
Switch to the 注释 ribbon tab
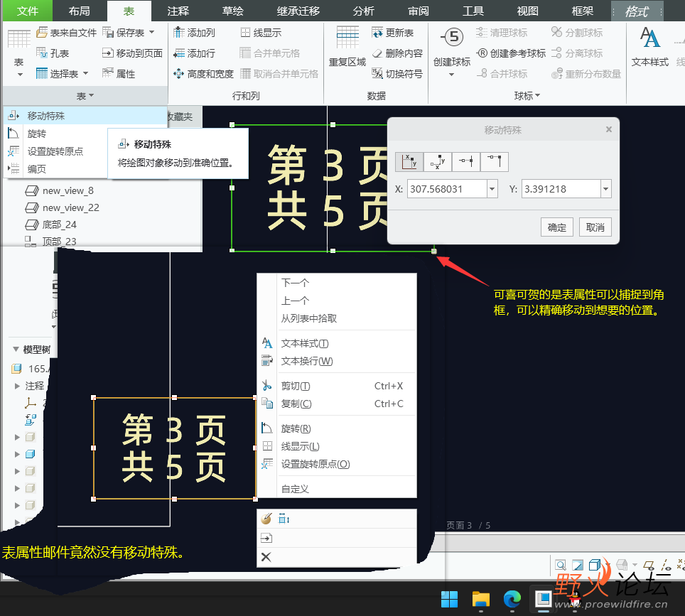pyautogui.click(x=178, y=11)
